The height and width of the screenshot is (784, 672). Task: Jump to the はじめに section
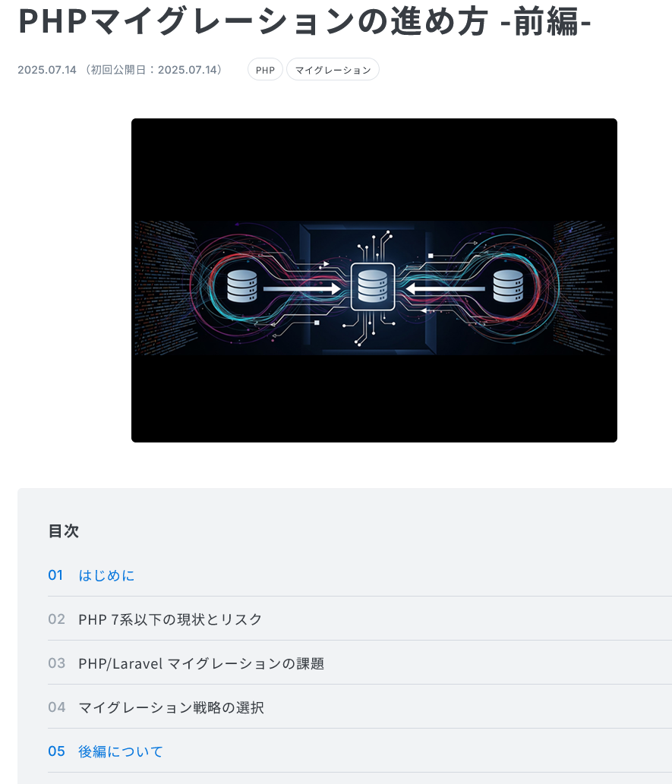click(x=106, y=575)
